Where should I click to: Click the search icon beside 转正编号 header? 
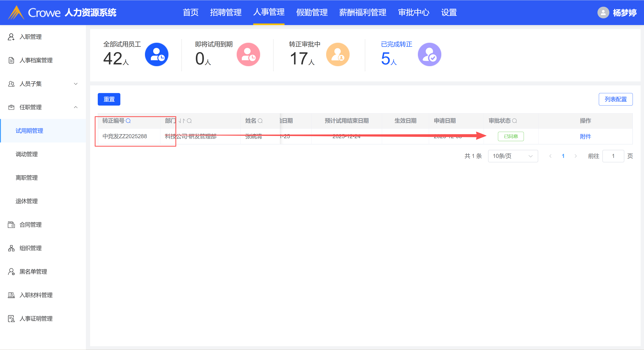(x=128, y=121)
